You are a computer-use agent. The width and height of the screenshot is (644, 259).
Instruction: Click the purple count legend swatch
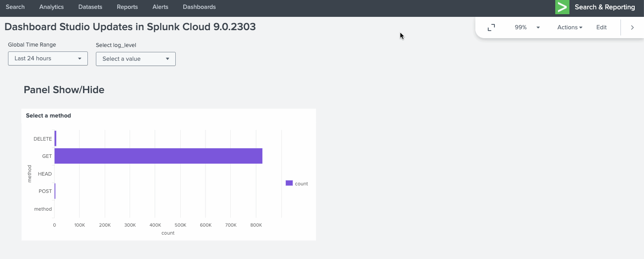click(x=289, y=183)
